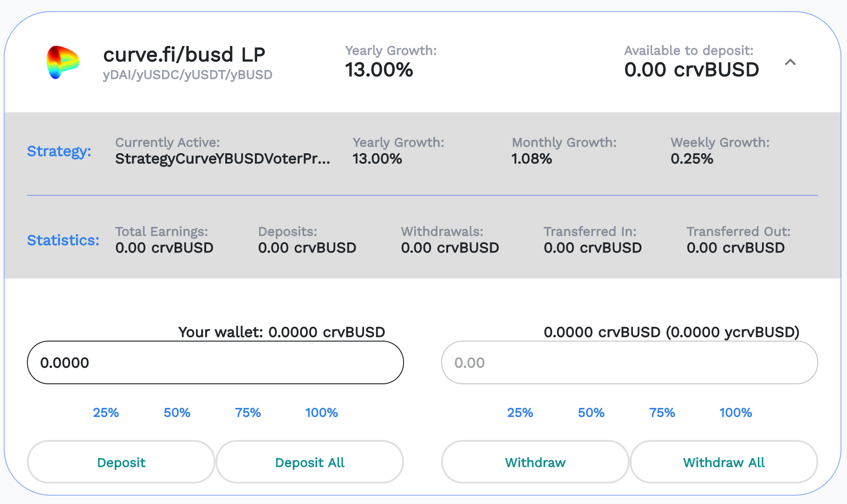Image resolution: width=847 pixels, height=504 pixels.
Task: Select 100% under deposit field
Action: [321, 413]
